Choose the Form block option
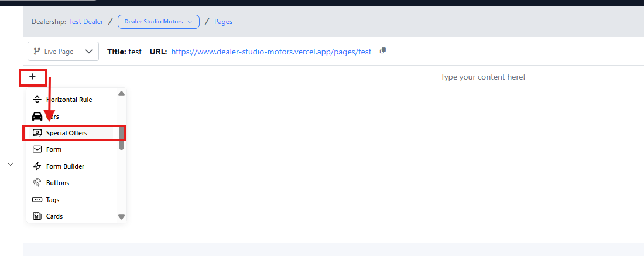644x256 pixels. click(54, 149)
